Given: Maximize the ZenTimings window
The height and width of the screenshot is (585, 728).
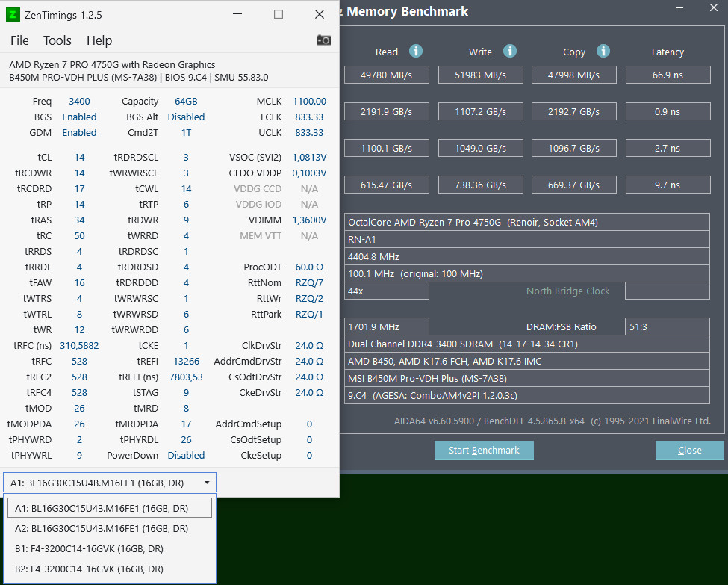Looking at the screenshot, I should pos(278,14).
